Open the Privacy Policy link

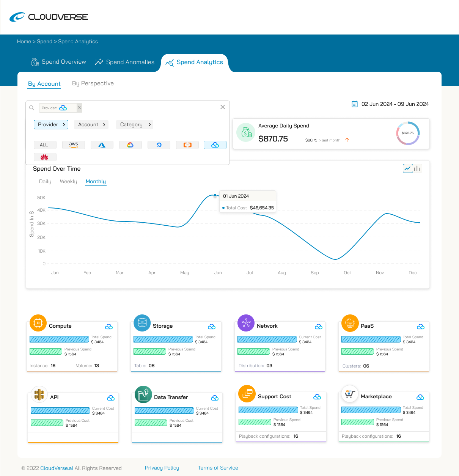[162, 468]
